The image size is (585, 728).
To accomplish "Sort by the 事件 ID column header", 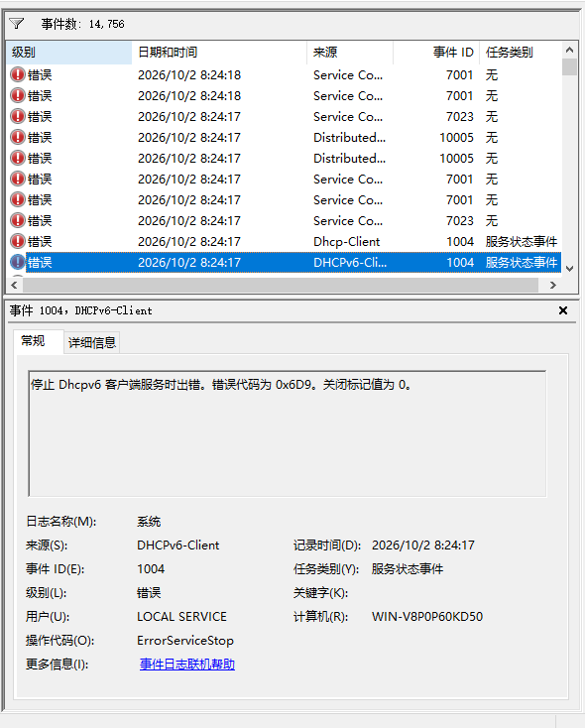I will click(x=436, y=52).
